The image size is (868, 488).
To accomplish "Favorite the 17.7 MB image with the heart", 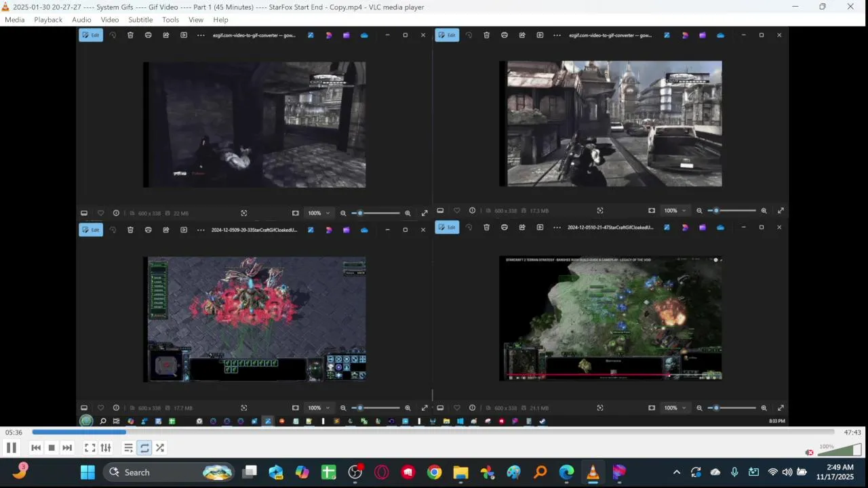I will click(100, 408).
